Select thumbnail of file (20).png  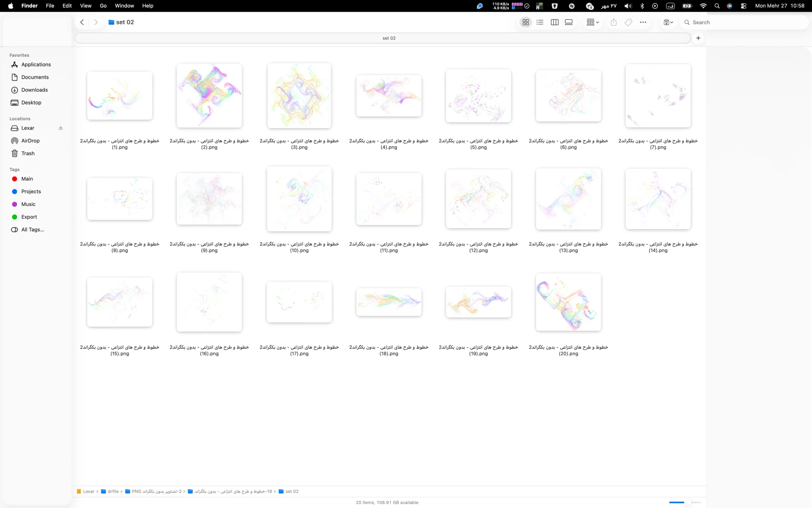click(x=568, y=302)
